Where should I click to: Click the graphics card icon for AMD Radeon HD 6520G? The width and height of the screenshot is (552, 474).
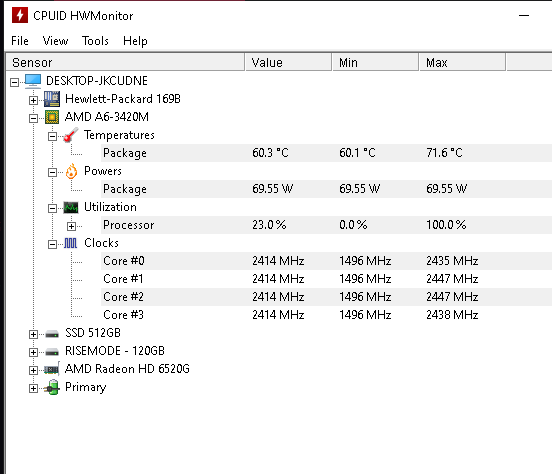point(52,369)
